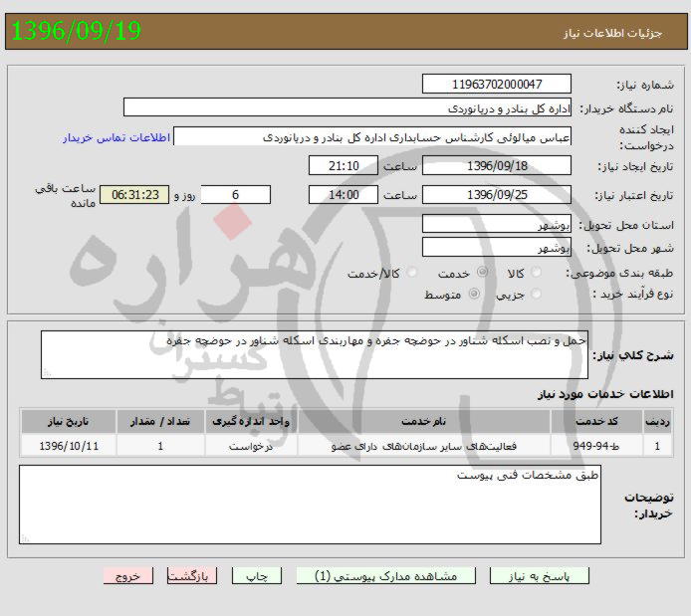Viewport: 691px width, 616px height.
Task: Click the تعداد / مقدار column header
Action: point(160,421)
